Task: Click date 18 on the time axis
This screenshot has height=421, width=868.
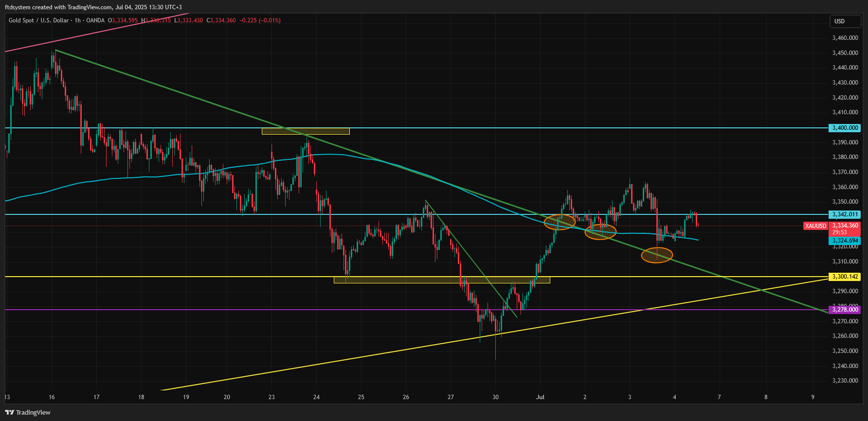Action: [x=141, y=397]
